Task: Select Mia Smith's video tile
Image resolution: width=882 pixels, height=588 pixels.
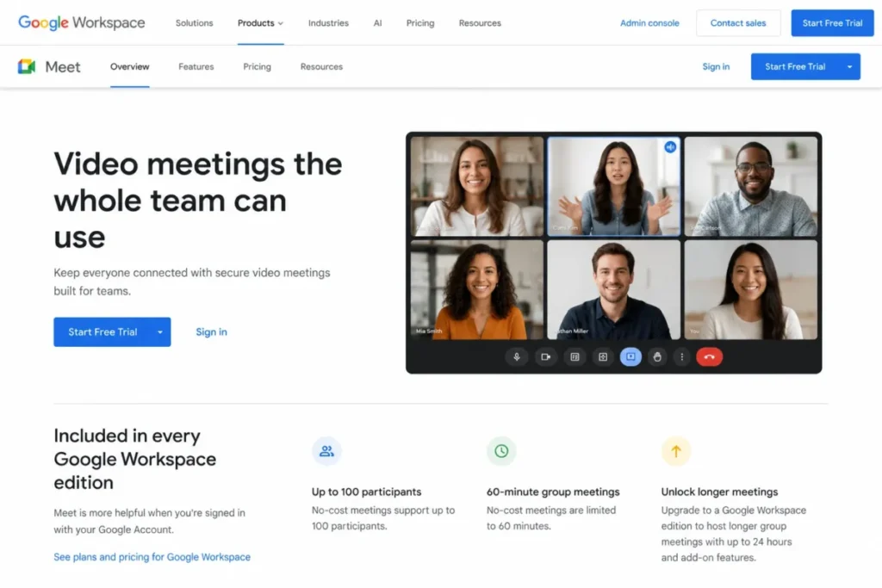Action: [477, 289]
